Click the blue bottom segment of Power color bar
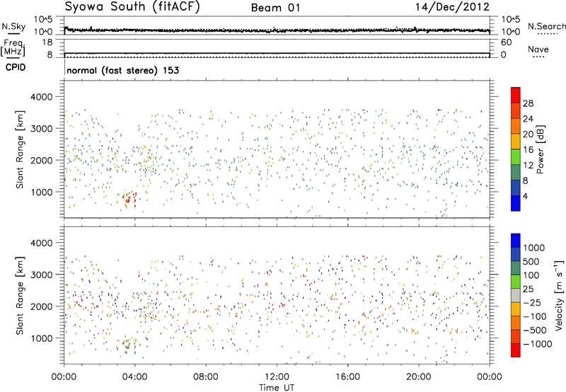The width and height of the screenshot is (566, 392). point(516,203)
